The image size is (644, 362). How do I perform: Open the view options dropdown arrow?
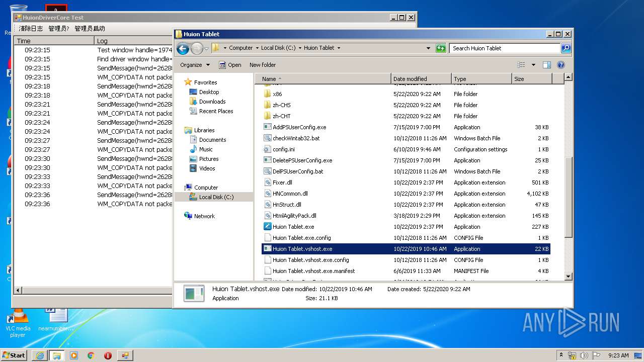point(533,65)
